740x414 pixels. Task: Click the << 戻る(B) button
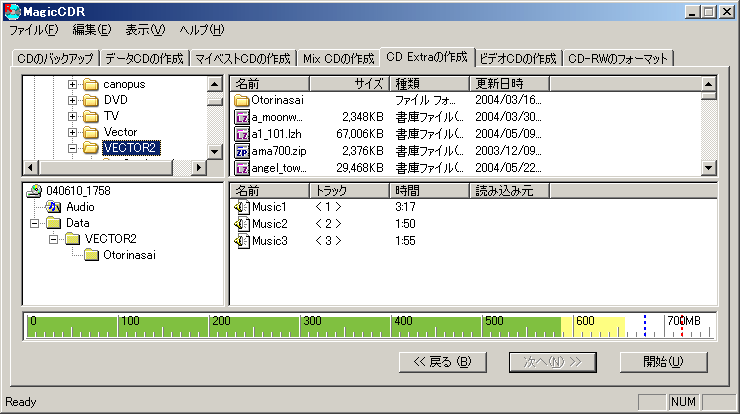click(x=443, y=362)
